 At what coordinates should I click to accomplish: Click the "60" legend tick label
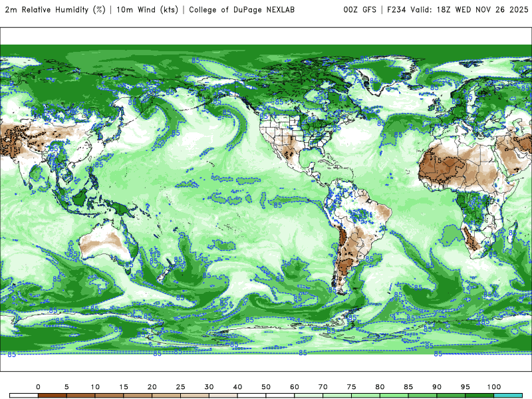[295, 387]
